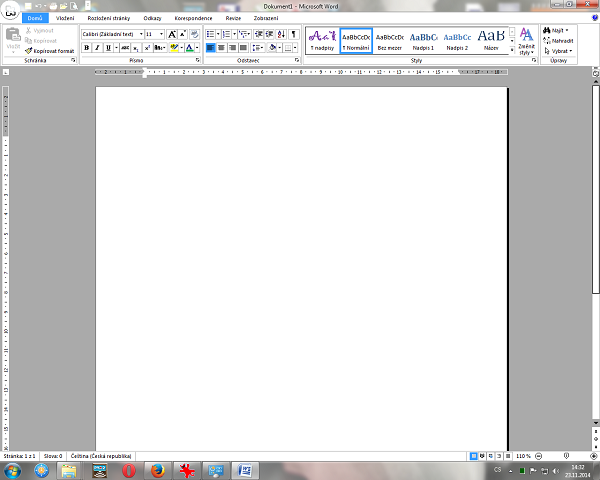
Task: Open the Calibri font name dropdown
Action: 139,33
